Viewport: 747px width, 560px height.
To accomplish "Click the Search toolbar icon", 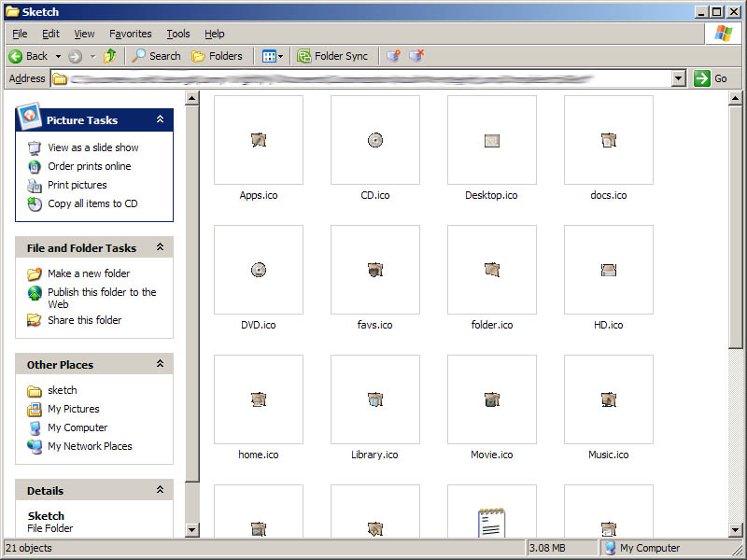I will click(157, 55).
